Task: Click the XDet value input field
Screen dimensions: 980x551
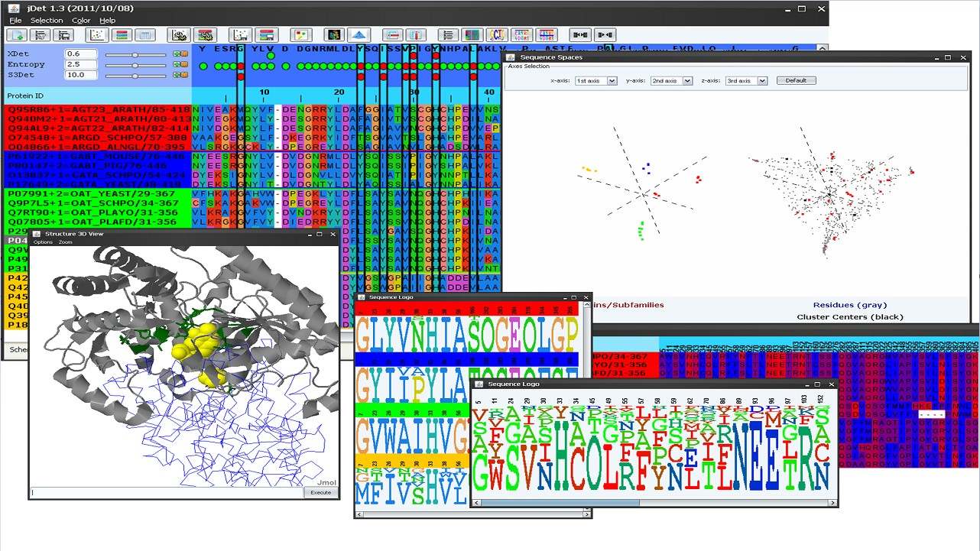Action: 81,54
